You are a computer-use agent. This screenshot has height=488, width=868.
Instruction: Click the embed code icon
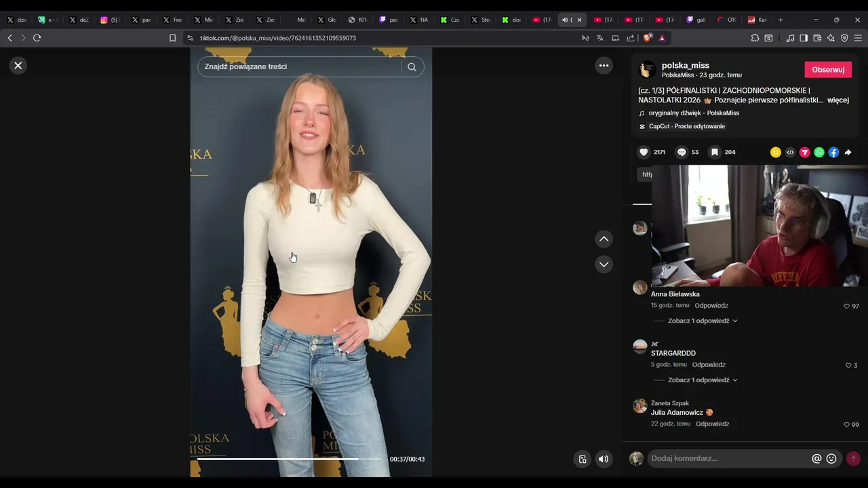tap(790, 152)
